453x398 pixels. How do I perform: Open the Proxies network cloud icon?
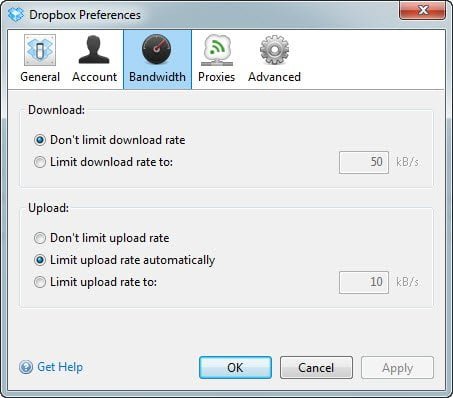click(x=217, y=50)
